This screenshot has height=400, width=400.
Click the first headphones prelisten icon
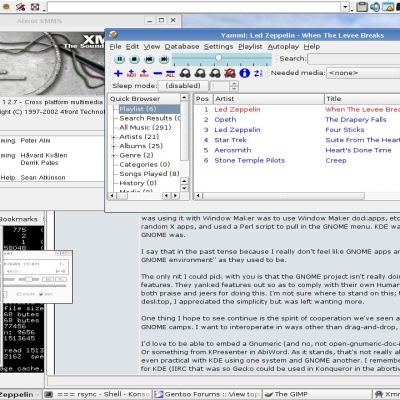click(x=185, y=73)
